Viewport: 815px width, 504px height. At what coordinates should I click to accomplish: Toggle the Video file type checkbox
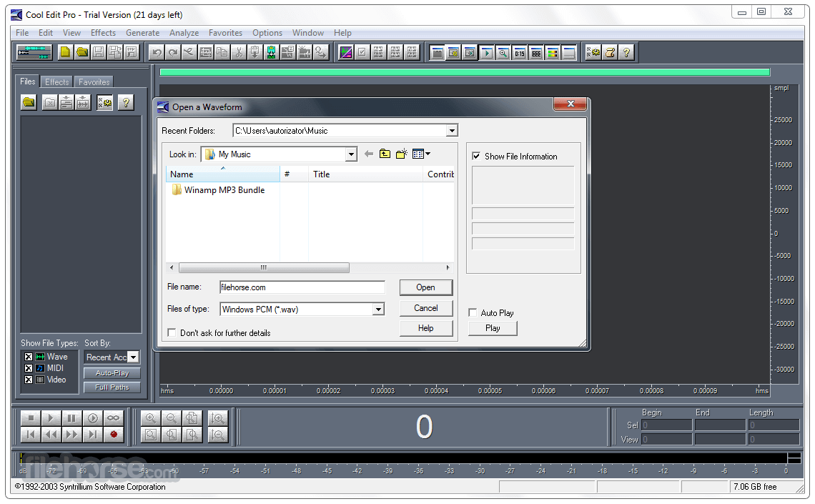(x=29, y=380)
